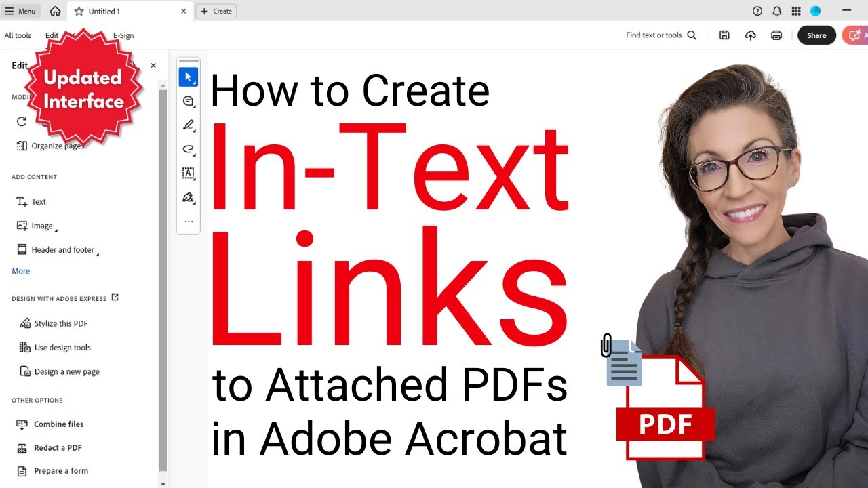Click the scrollbar down arrow
This screenshot has height=488, width=868.
(x=163, y=483)
